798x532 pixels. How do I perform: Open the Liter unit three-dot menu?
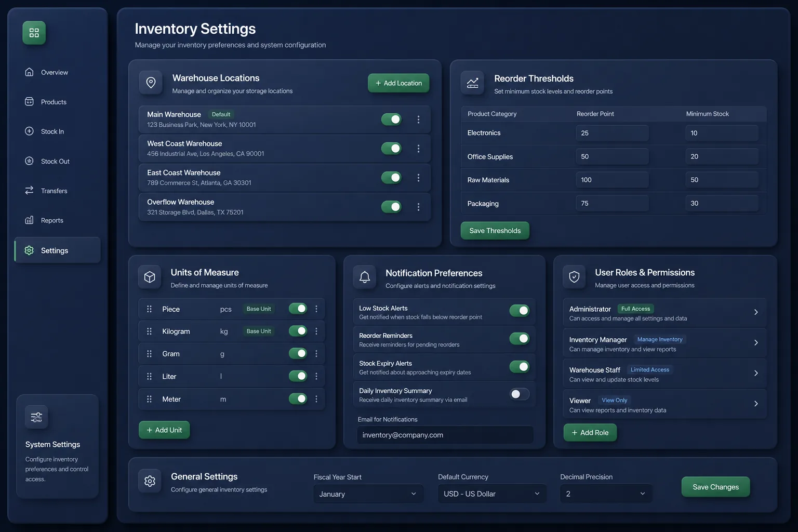pyautogui.click(x=316, y=376)
